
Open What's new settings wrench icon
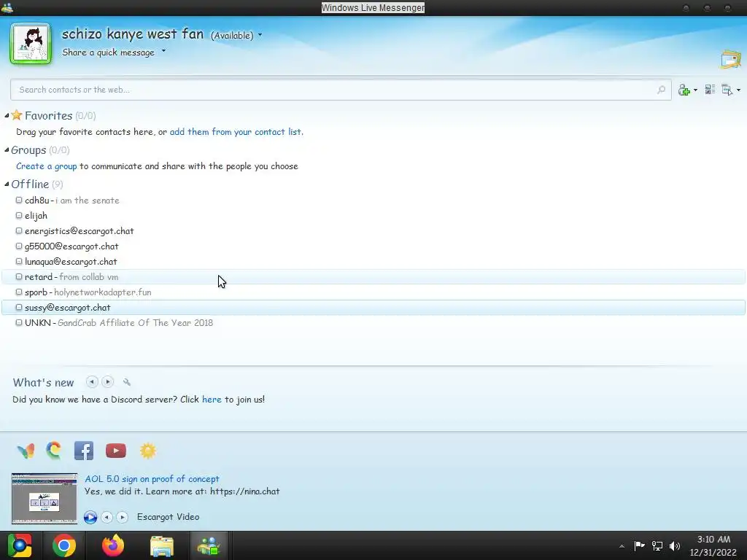pos(127,382)
